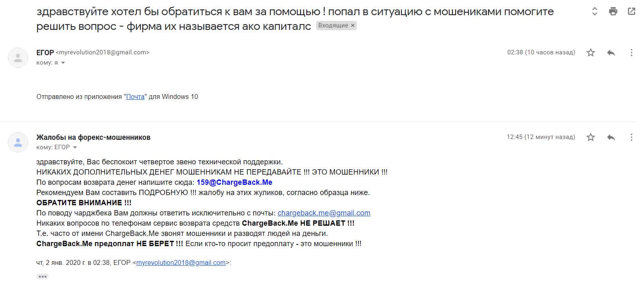Expand recipient details 'кому: ЕГОР'
644x296 pixels.
(x=75, y=148)
